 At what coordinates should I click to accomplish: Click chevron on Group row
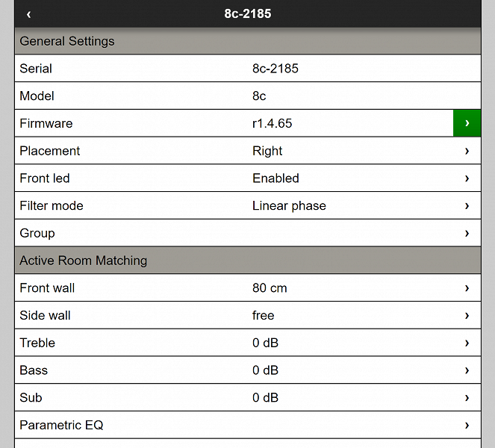pos(467,233)
